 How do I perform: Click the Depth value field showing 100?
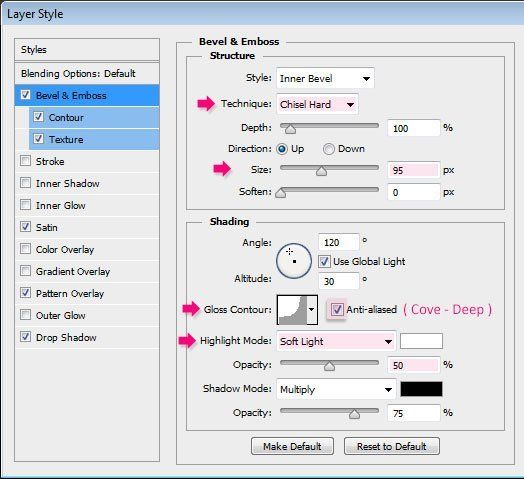tap(414, 128)
